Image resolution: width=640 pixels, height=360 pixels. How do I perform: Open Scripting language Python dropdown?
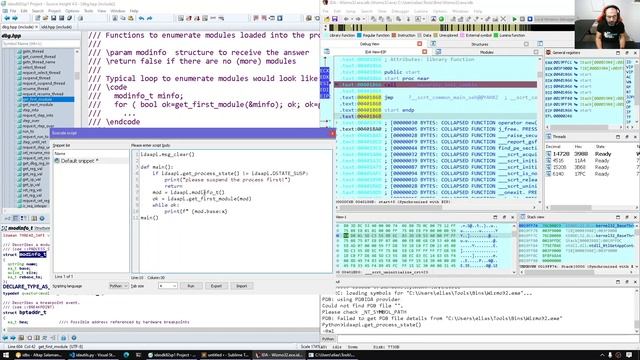(118, 286)
